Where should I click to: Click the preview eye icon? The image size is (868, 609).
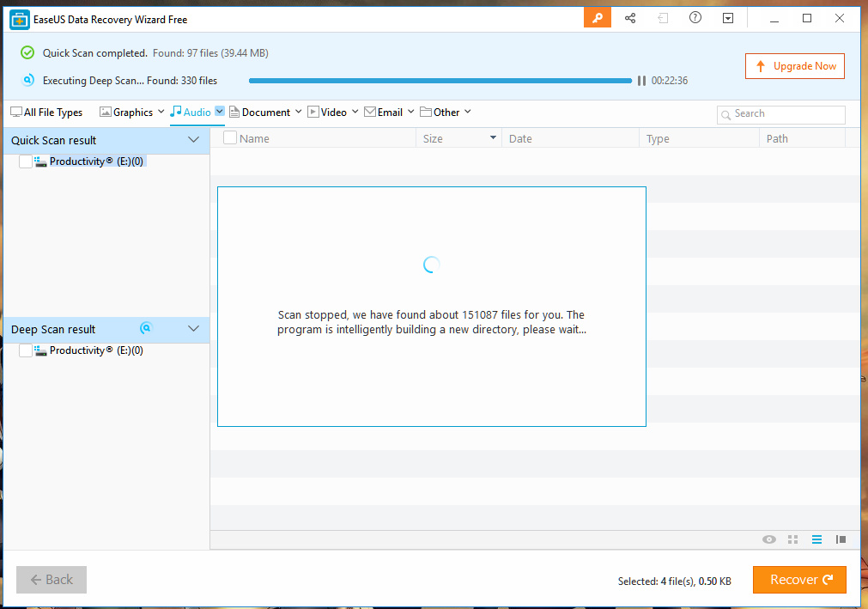point(769,539)
